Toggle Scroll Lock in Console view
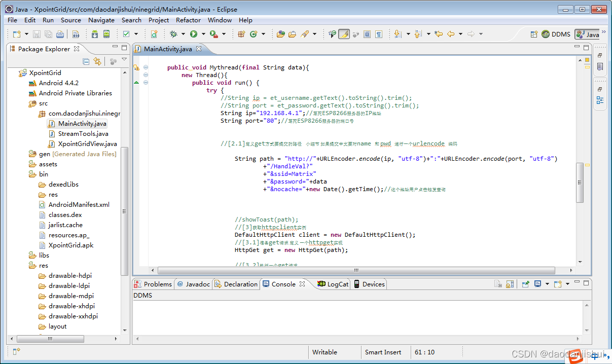Screen dimensions: 612x364 (x=510, y=284)
